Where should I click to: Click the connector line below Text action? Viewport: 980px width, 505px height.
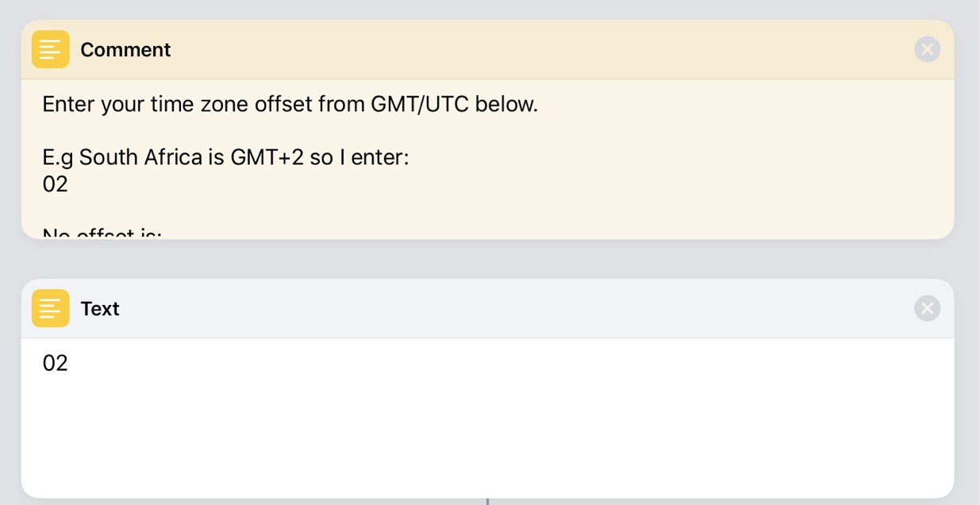tap(487, 502)
